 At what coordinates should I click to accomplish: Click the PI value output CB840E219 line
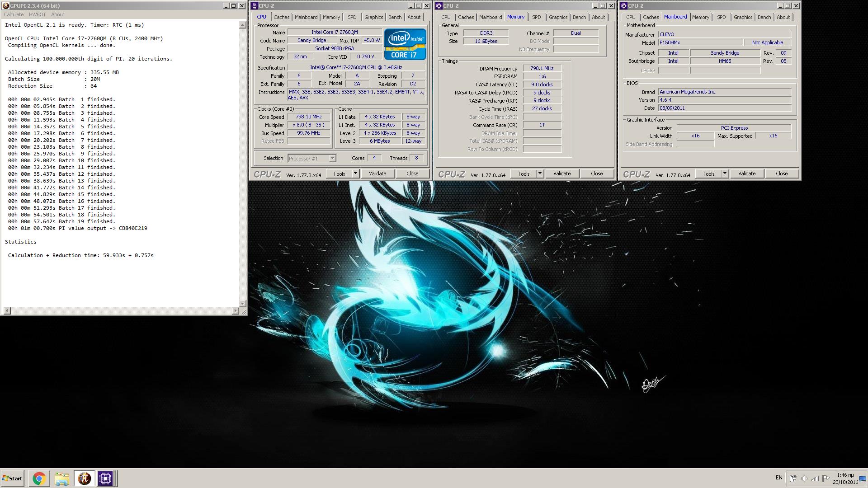[77, 228]
